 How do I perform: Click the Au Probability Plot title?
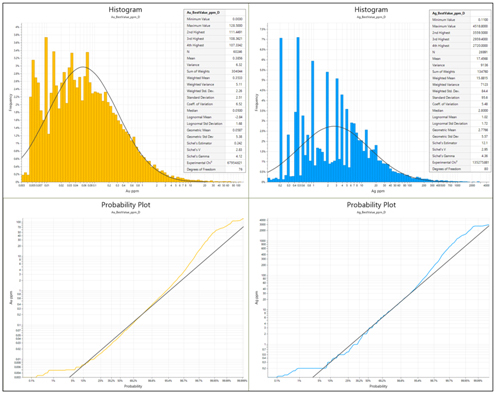pos(126,205)
